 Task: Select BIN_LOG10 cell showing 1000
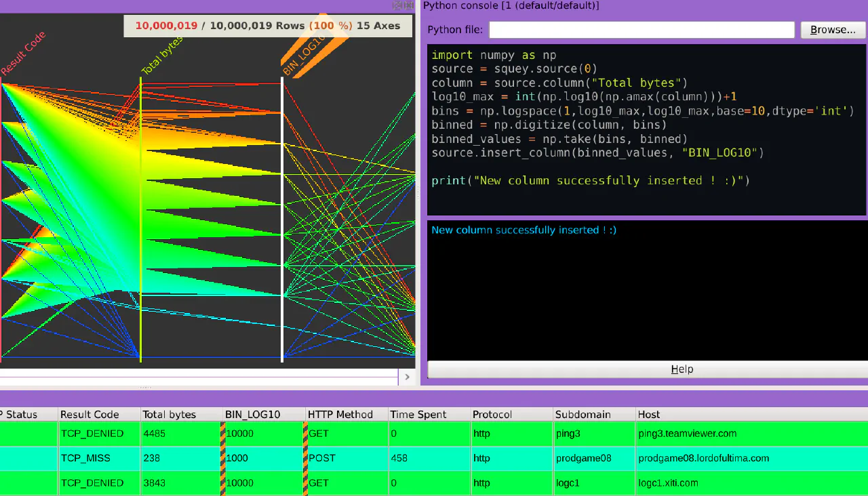(264, 458)
